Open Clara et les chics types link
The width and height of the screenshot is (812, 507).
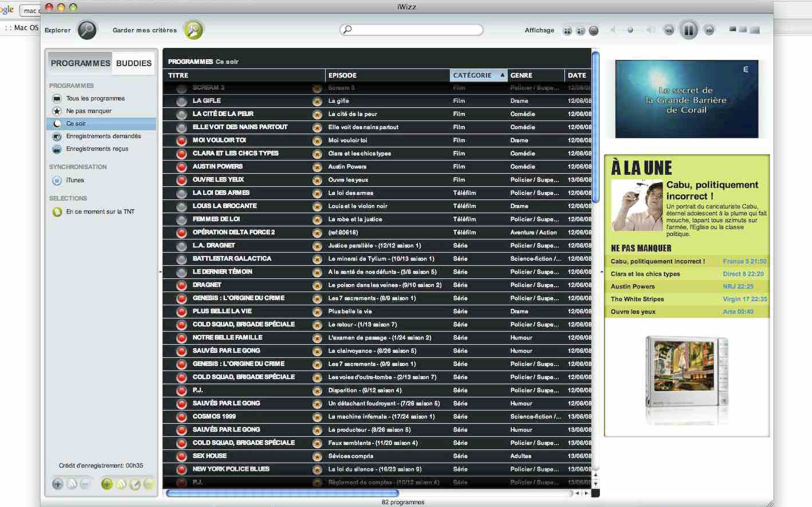click(x=688, y=274)
